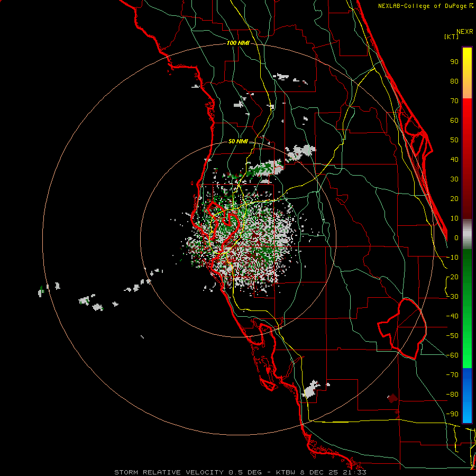This screenshot has height=476, width=476.
Task: Click the 20 value on the velocity scale
Action: pyautogui.click(x=454, y=199)
